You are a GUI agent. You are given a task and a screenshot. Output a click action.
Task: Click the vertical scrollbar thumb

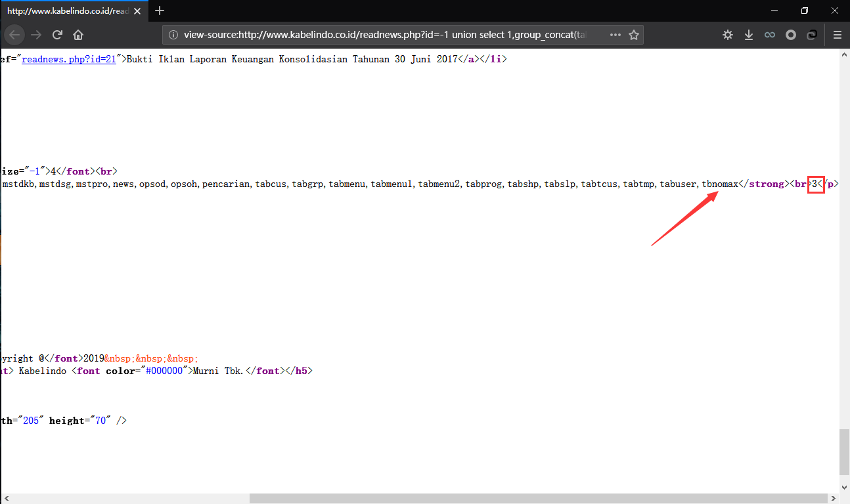844,451
